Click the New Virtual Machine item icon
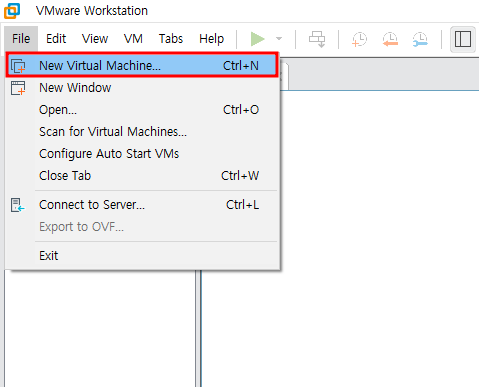This screenshot has height=387, width=479. 18,66
